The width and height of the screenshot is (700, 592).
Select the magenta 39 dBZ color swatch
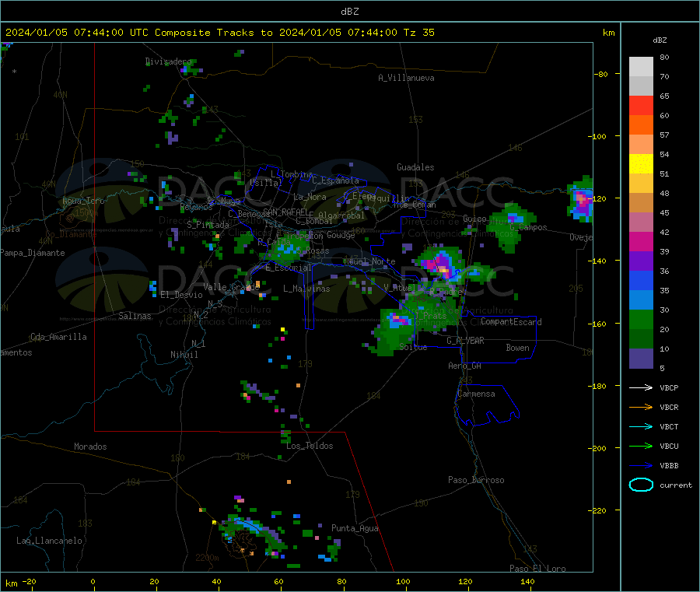(641, 241)
